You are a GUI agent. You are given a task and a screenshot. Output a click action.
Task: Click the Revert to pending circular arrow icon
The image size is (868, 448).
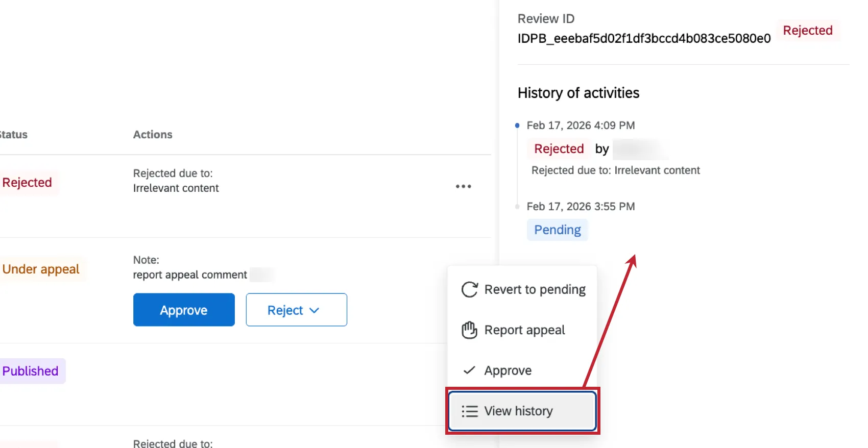point(469,289)
